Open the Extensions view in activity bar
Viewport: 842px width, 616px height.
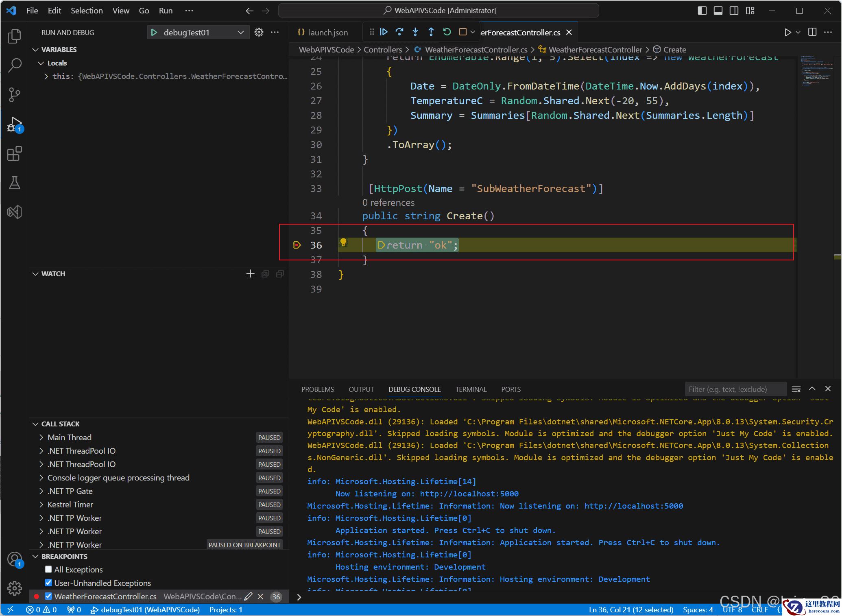click(15, 154)
